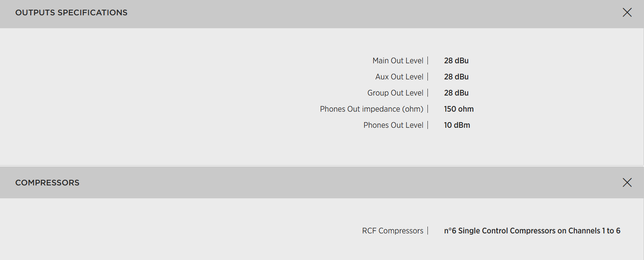Click the divider beside the RCF Compressors label
The width and height of the screenshot is (644, 260).
(428, 231)
